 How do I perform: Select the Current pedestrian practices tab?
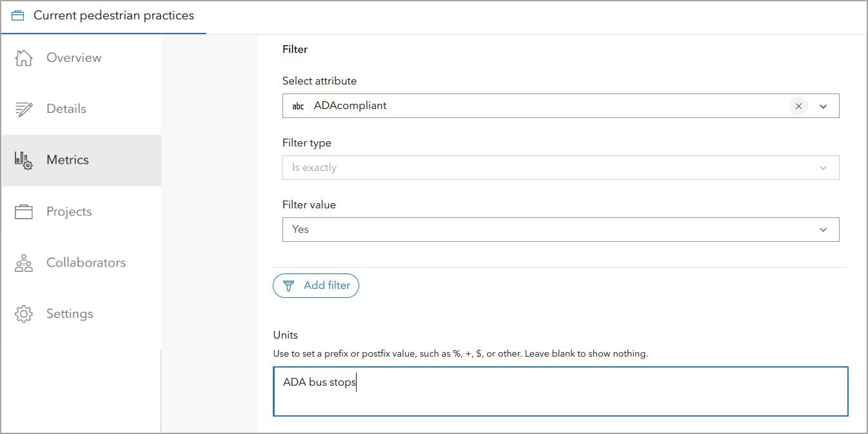(113, 16)
